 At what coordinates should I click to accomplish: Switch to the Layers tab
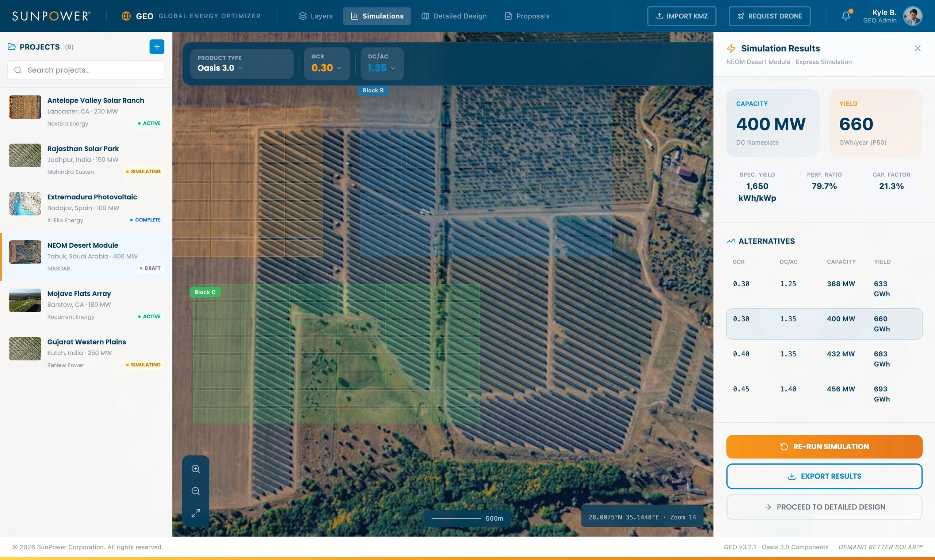[x=316, y=16]
